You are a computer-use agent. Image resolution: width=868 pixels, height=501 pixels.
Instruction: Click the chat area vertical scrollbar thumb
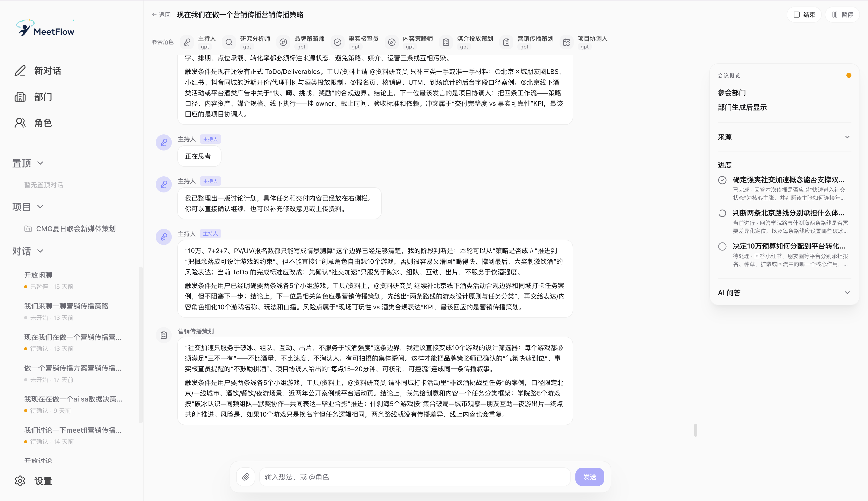click(x=696, y=430)
